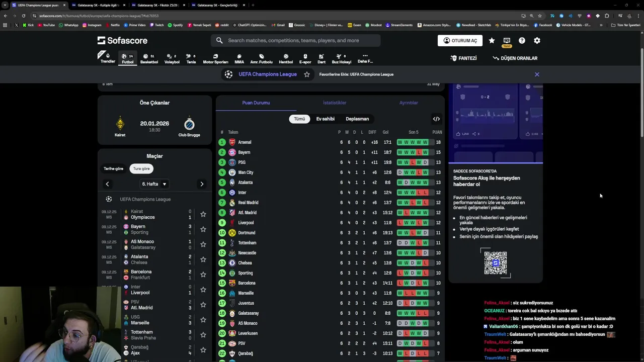Open the Spotify bookmark
This screenshot has width=644, height=362.
click(175, 25)
